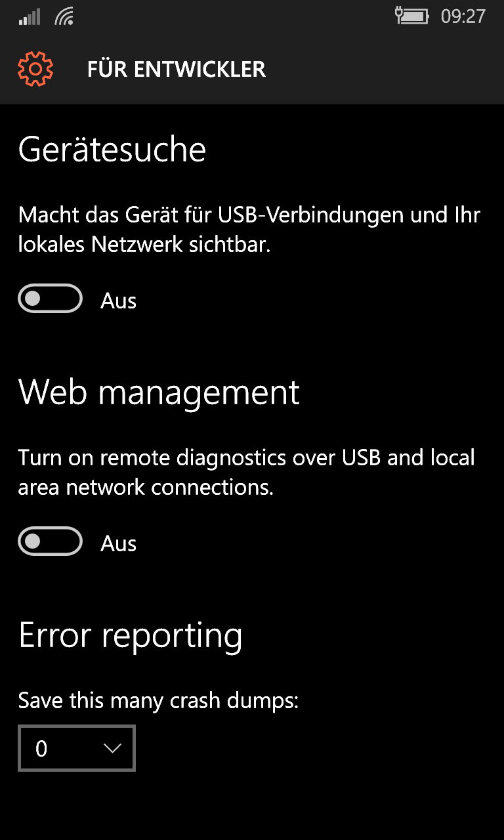Tap the Web management section heading
Viewport: 504px width, 840px height.
(159, 392)
